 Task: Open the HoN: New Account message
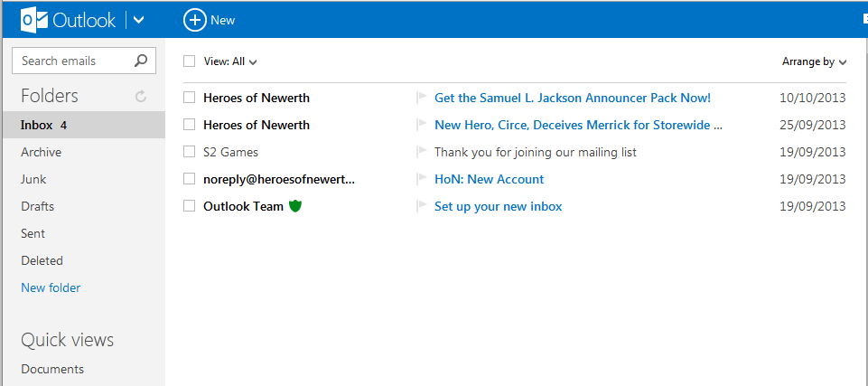click(489, 179)
